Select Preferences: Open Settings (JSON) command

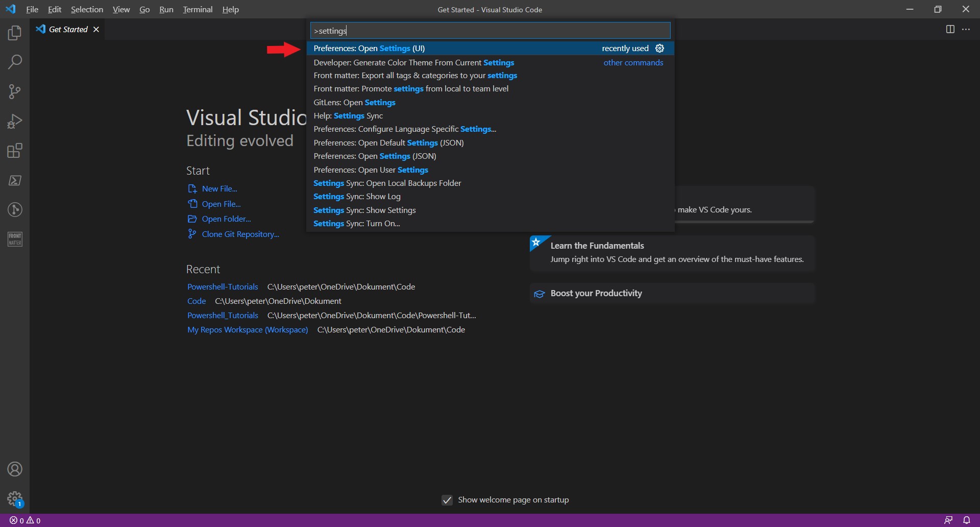pyautogui.click(x=490, y=156)
